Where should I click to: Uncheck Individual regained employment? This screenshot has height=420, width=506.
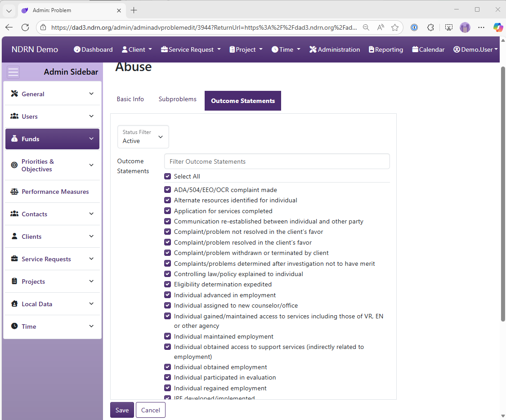167,388
